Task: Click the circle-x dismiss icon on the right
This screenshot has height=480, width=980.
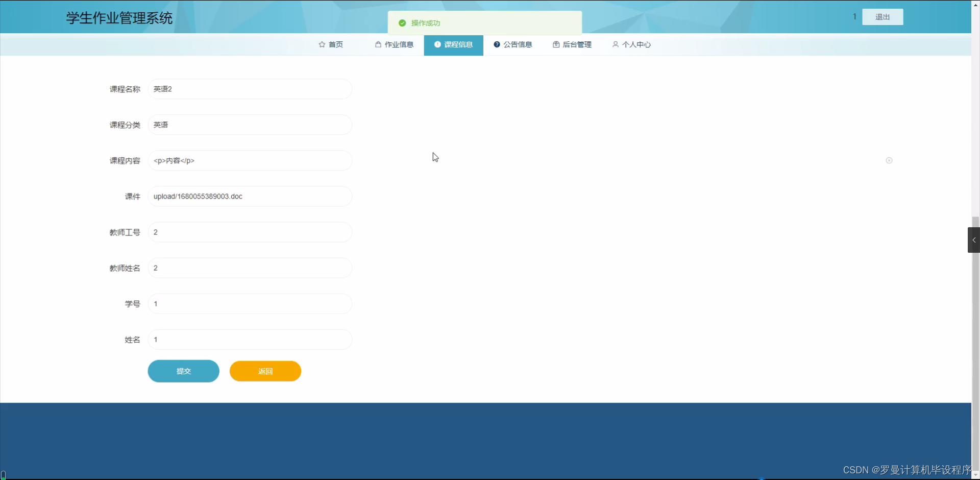Action: pyautogui.click(x=889, y=160)
